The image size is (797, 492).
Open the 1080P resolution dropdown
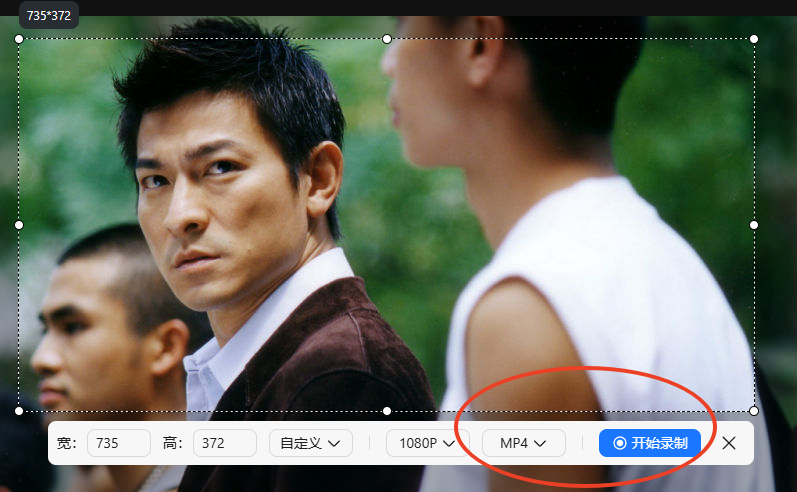tap(427, 443)
